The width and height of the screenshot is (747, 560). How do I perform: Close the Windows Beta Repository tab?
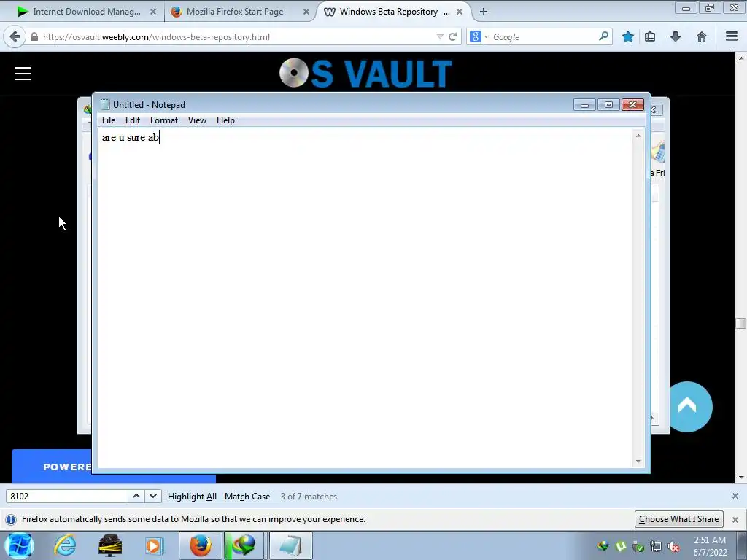460,12
